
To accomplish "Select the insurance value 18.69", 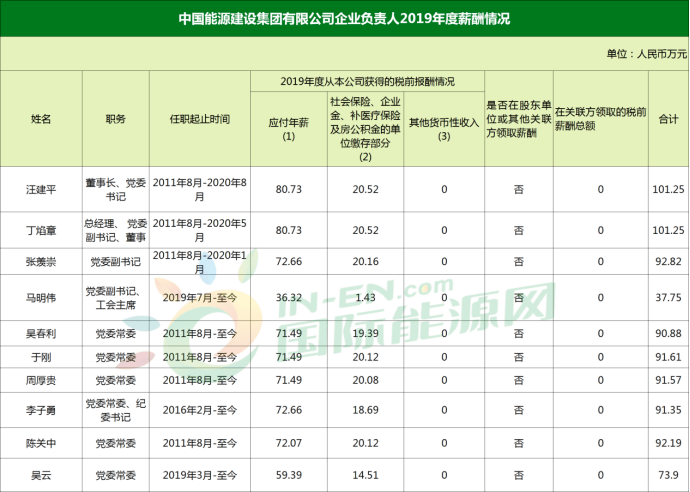I will coord(365,410).
